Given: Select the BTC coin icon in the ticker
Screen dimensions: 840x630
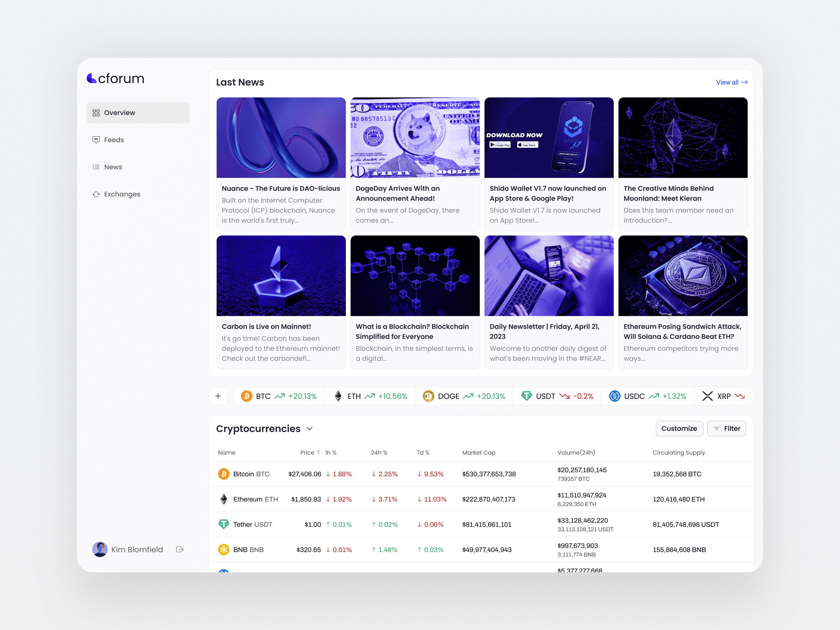Looking at the screenshot, I should (x=247, y=396).
